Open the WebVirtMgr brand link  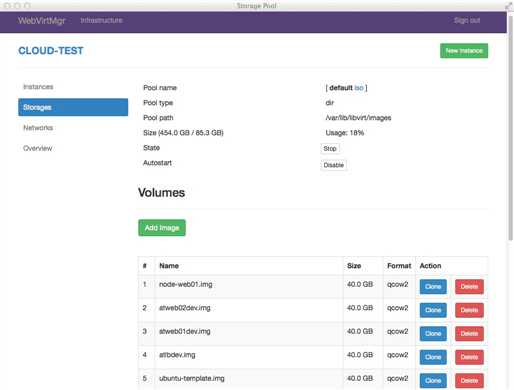pyautogui.click(x=42, y=21)
